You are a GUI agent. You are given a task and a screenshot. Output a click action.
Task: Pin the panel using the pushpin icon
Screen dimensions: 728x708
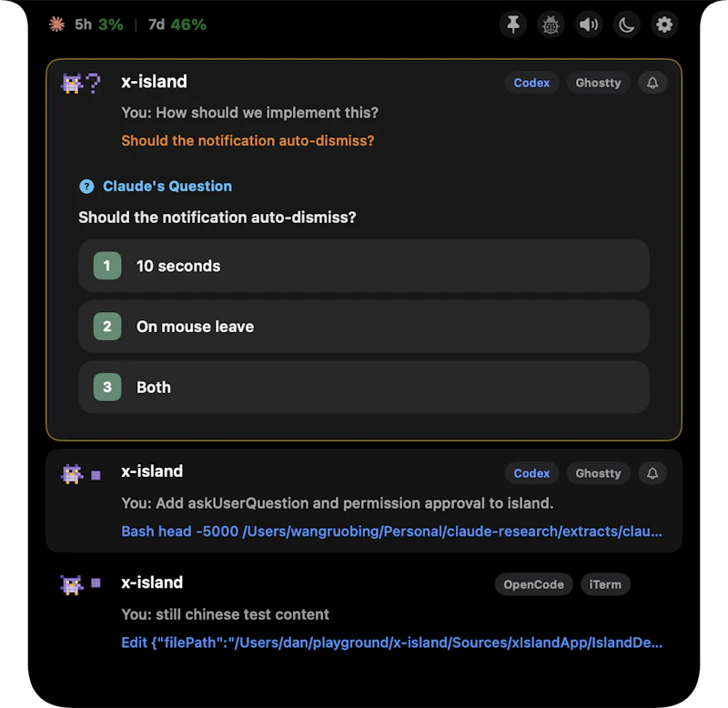(x=513, y=25)
